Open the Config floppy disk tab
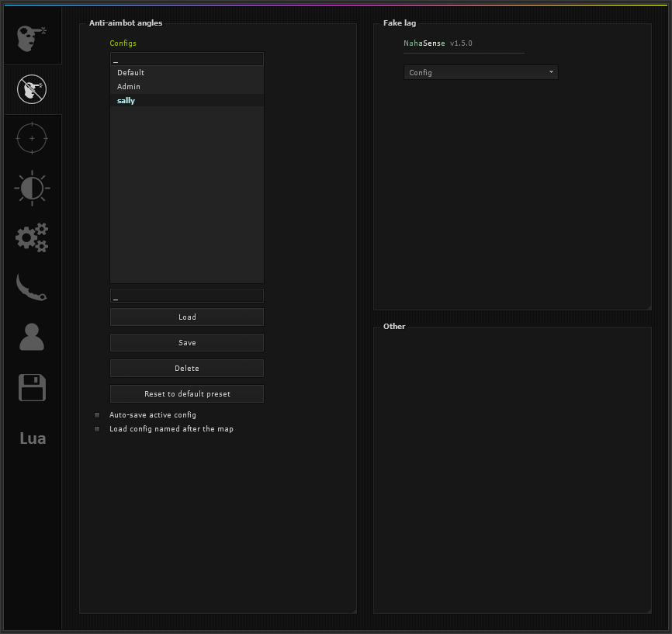Image resolution: width=672 pixels, height=634 pixels. 32,387
